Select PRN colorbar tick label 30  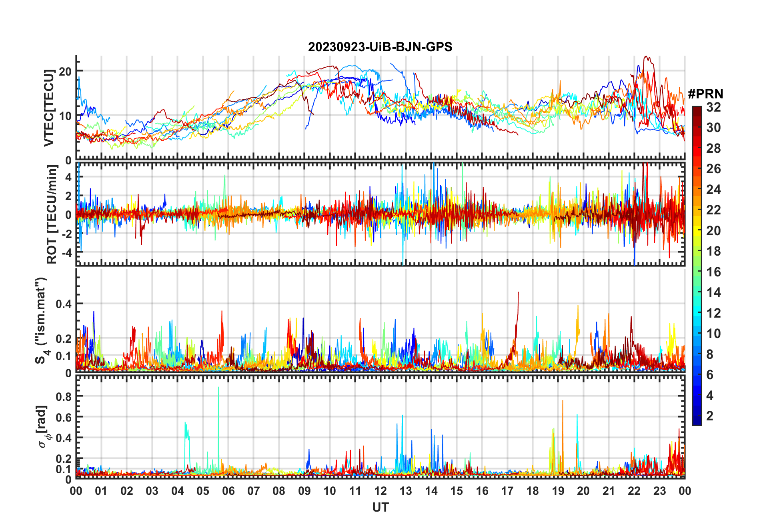(x=713, y=128)
